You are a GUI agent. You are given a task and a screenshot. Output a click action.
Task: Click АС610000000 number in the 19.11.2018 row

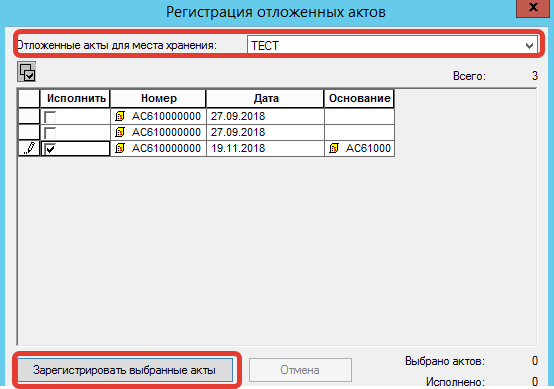coord(166,148)
